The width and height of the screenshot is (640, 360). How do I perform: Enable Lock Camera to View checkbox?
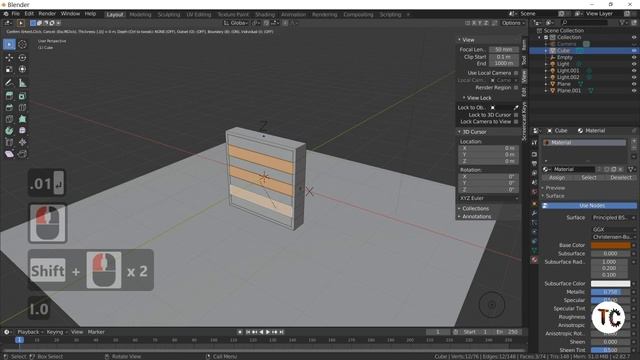pos(516,122)
